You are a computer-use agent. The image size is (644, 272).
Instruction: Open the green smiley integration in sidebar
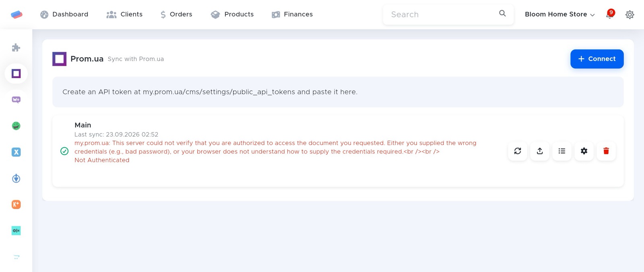click(x=16, y=126)
